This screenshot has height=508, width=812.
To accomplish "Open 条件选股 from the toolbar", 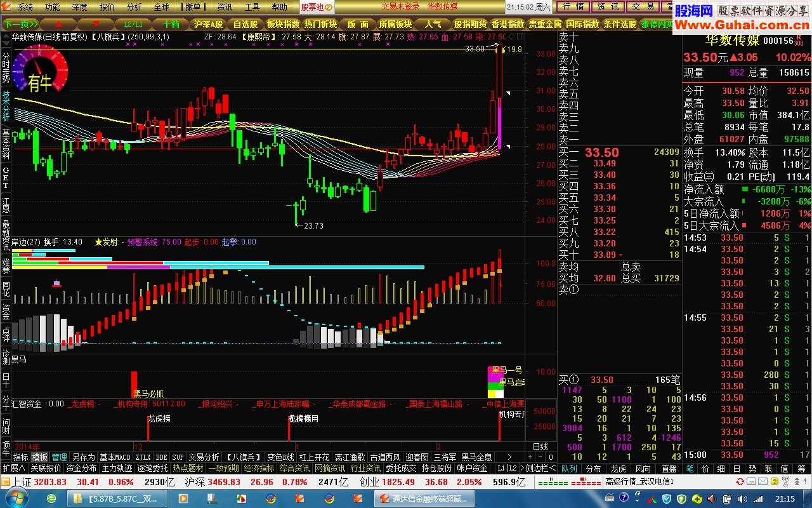I will tap(620, 24).
